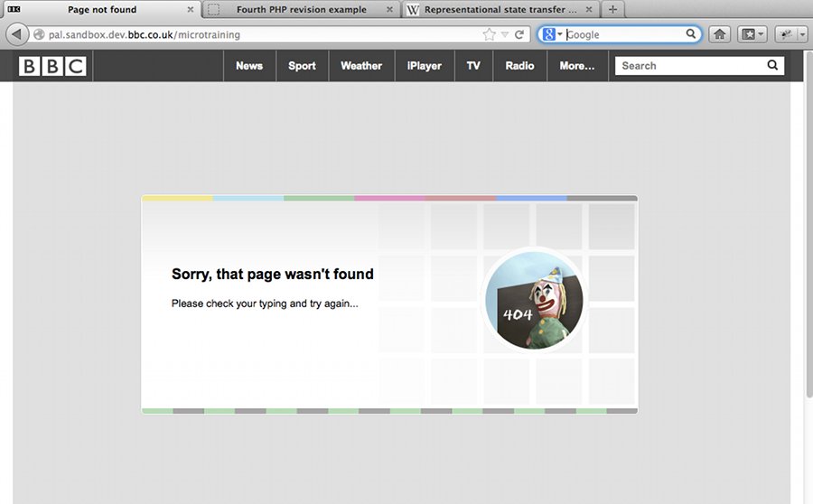Expand the Google search engine dropdown
Image resolution: width=813 pixels, height=504 pixels.
tap(552, 34)
